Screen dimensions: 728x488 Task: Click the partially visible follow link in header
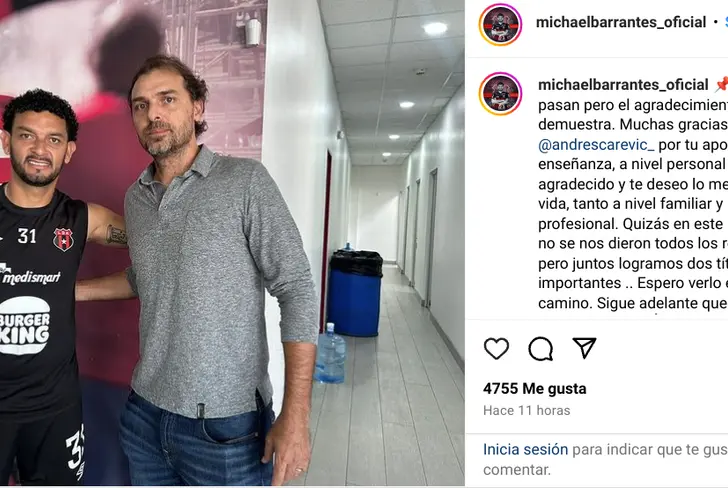pyautogui.click(x=725, y=22)
